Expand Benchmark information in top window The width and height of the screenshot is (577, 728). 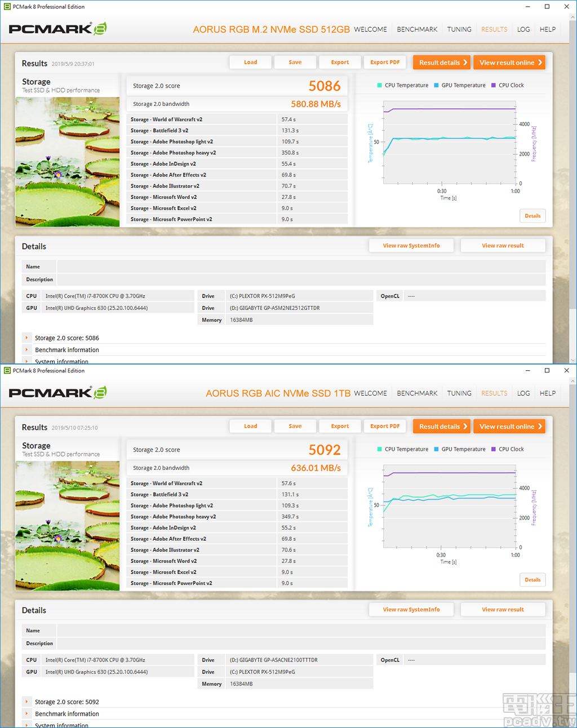(x=26, y=349)
